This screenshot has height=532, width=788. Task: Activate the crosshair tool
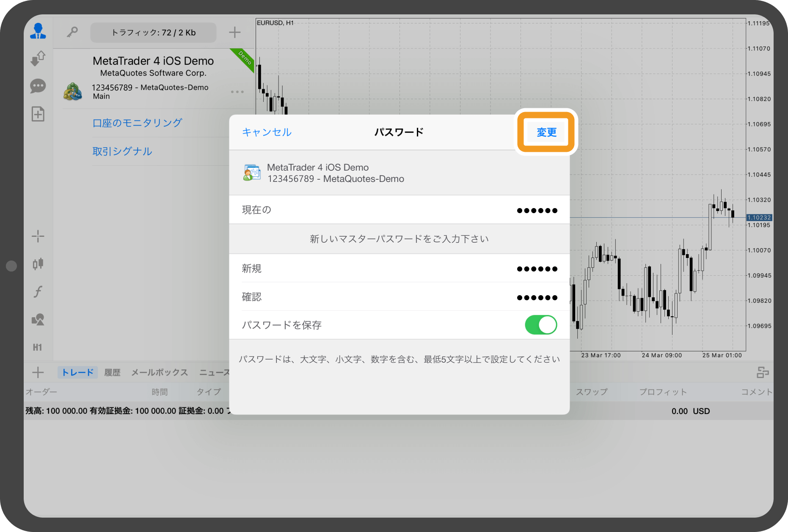[38, 236]
